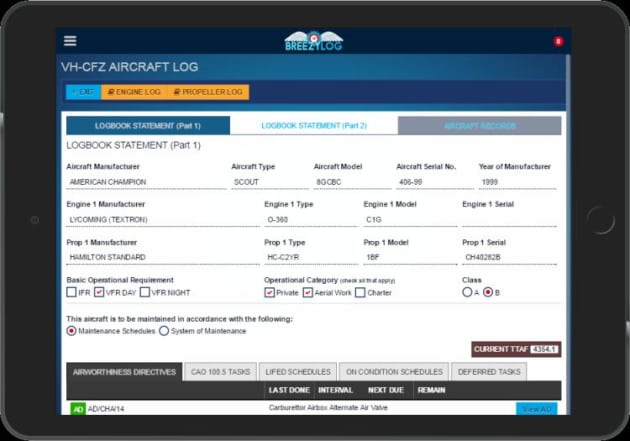Select Class B radio button
630x441 pixels.
point(488,292)
